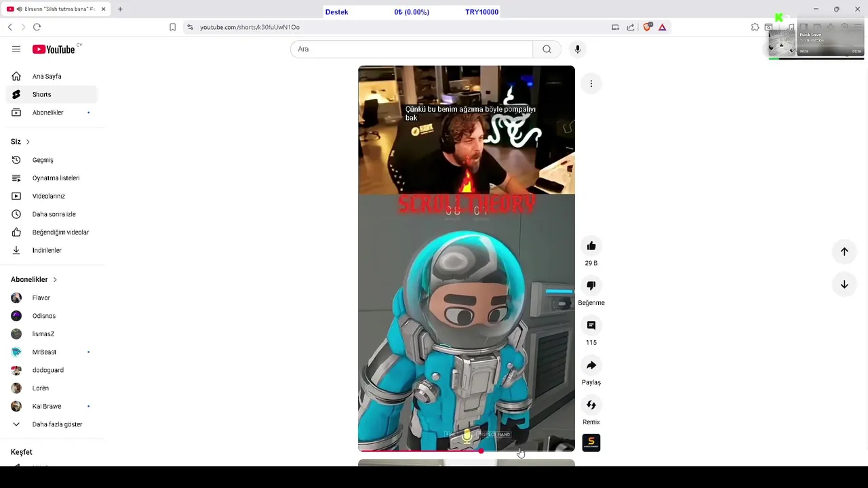
Task: Click the Remix icon
Action: point(591,405)
